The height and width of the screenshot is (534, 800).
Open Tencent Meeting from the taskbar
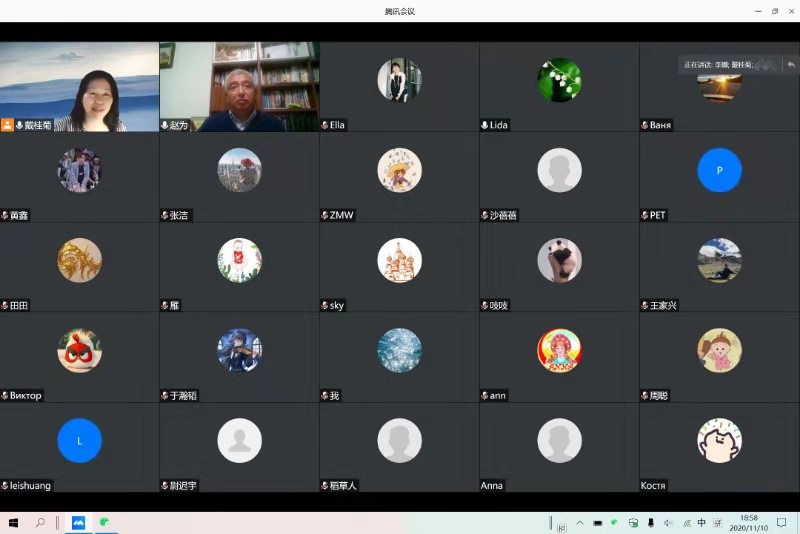[78, 522]
